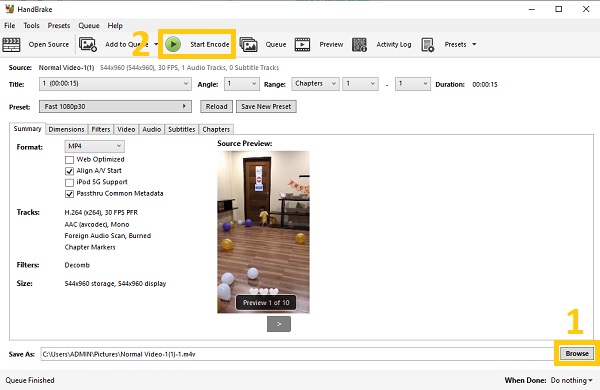Click the Open Source clapperboard icon
Image resolution: width=600 pixels, height=390 pixels.
pyautogui.click(x=11, y=44)
